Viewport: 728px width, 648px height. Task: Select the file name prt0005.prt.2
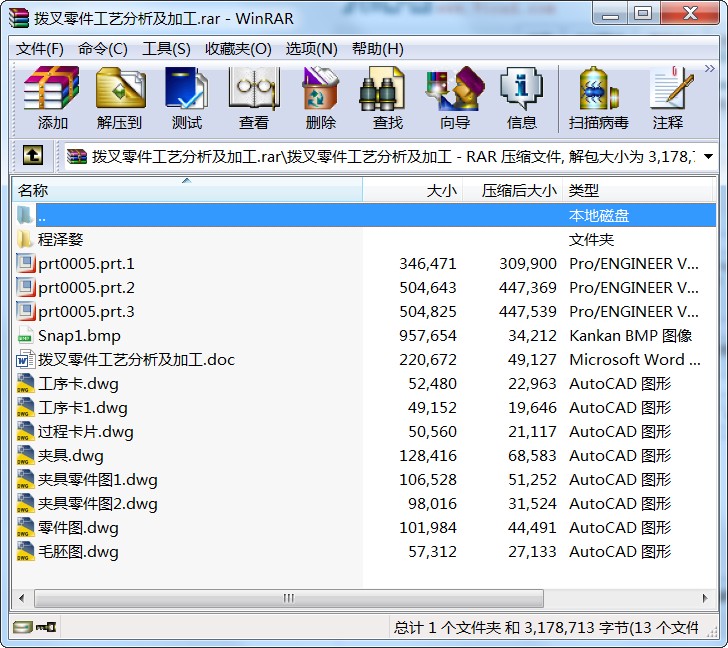click(86, 288)
